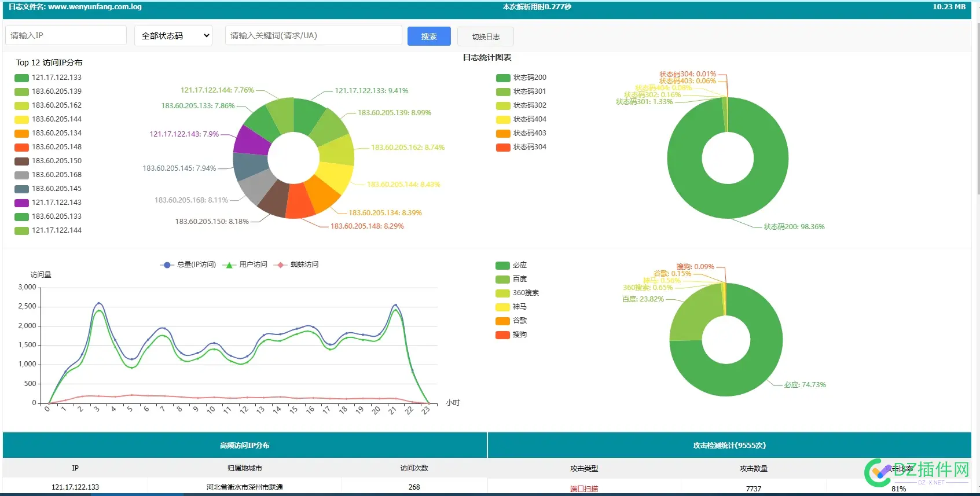This screenshot has height=496, width=980.
Task: Hide 状态码200 in status pie legend
Action: [521, 78]
